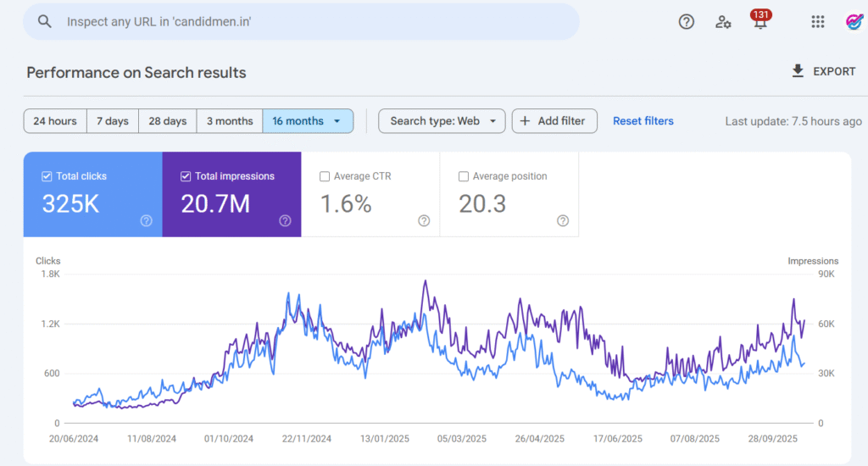Click the account profile avatar
The width and height of the screenshot is (868, 466).
pos(854,22)
